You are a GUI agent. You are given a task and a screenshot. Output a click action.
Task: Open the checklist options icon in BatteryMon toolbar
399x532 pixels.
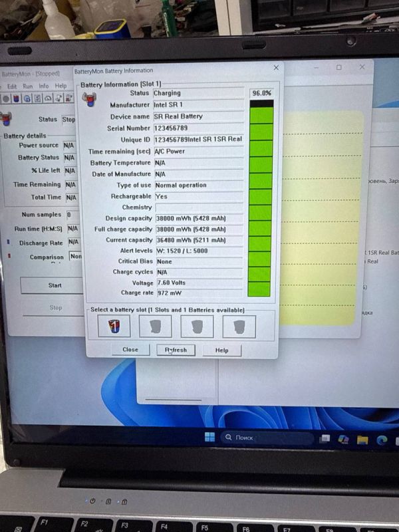pyautogui.click(x=38, y=98)
